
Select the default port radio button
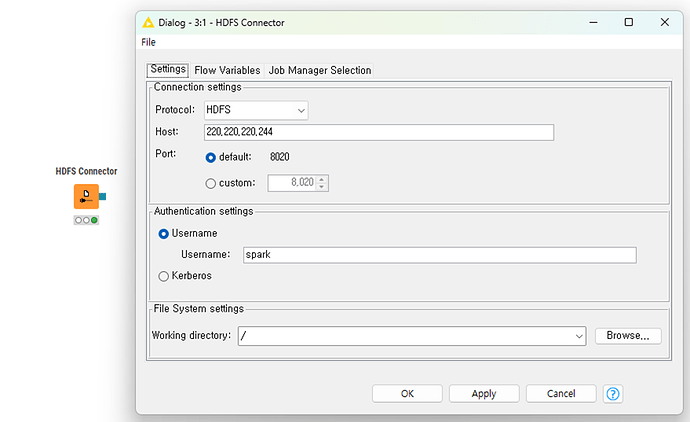pos(210,157)
